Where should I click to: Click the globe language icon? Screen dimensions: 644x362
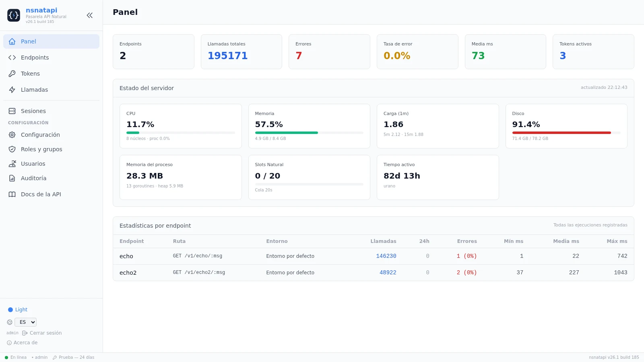click(10, 322)
